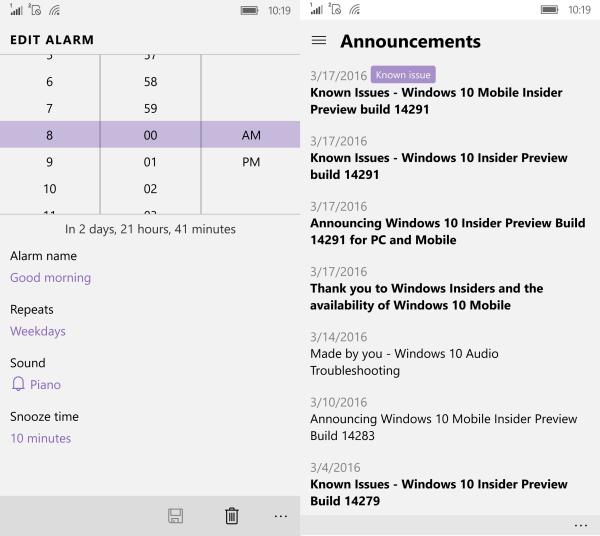Viewport: 600px width, 536px height.
Task: Tap the bell icon next to Piano
Action: (18, 384)
